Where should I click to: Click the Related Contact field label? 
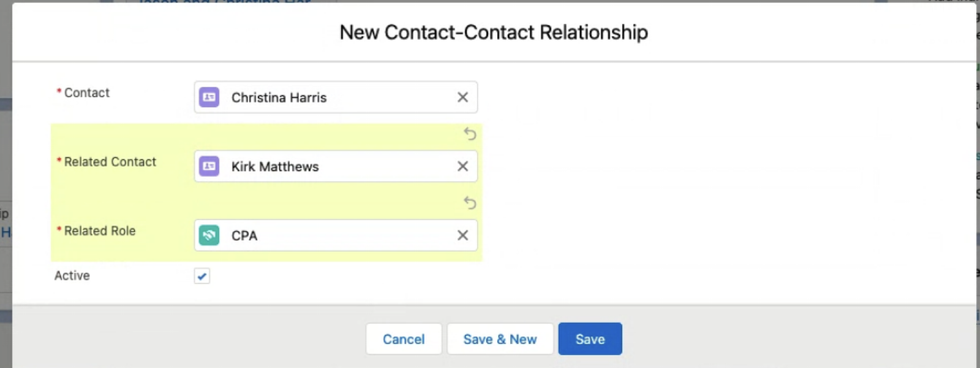click(110, 162)
